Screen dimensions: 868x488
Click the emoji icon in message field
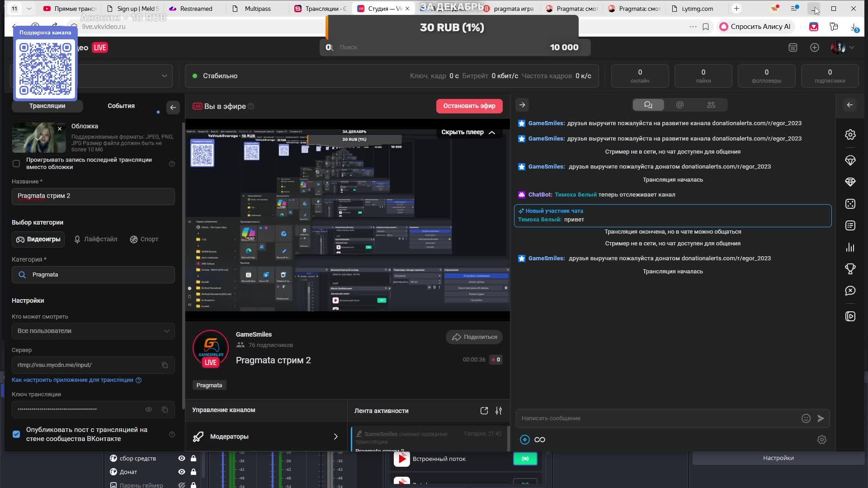pyautogui.click(x=806, y=418)
